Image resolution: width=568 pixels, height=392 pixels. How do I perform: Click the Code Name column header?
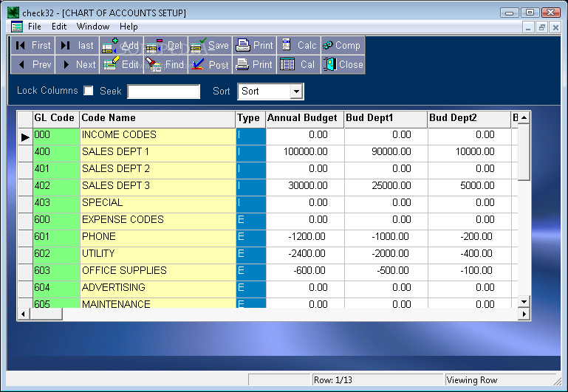click(157, 119)
